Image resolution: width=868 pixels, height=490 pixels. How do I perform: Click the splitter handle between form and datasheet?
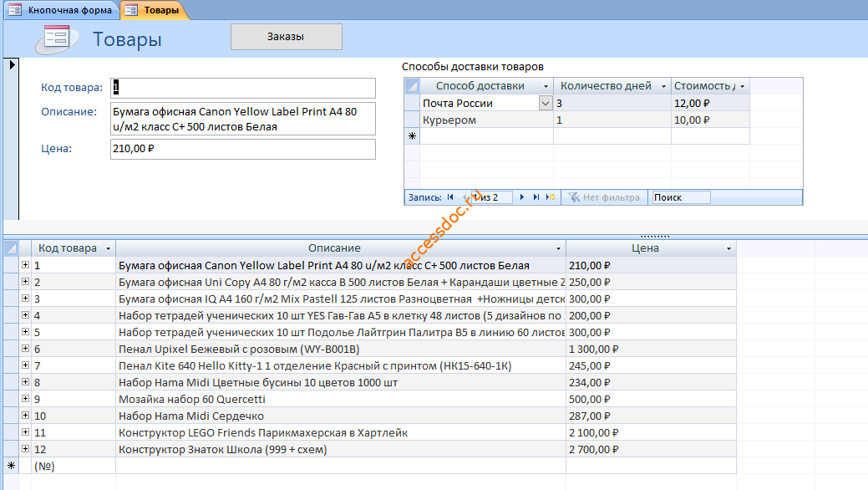point(654,236)
